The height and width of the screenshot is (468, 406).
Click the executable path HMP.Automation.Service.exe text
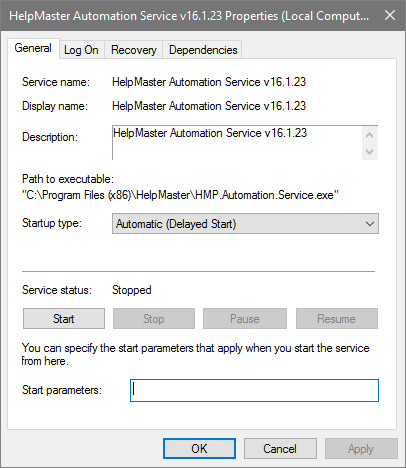coord(180,195)
